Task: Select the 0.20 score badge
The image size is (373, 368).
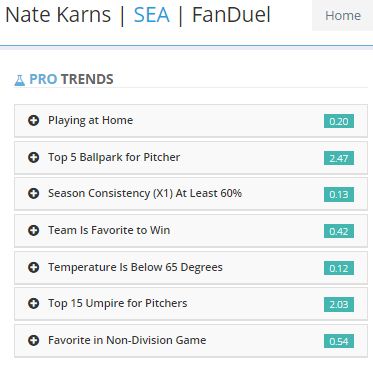Action: 339,121
